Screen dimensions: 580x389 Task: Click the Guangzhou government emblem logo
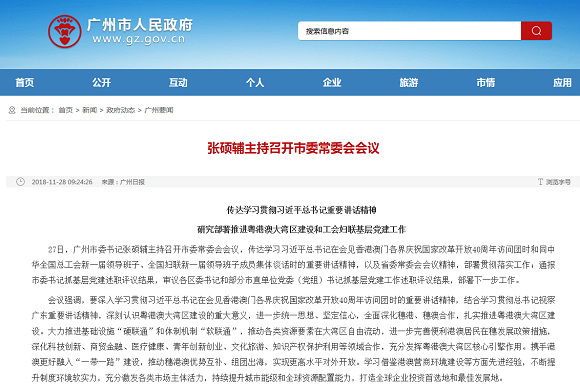tap(65, 31)
